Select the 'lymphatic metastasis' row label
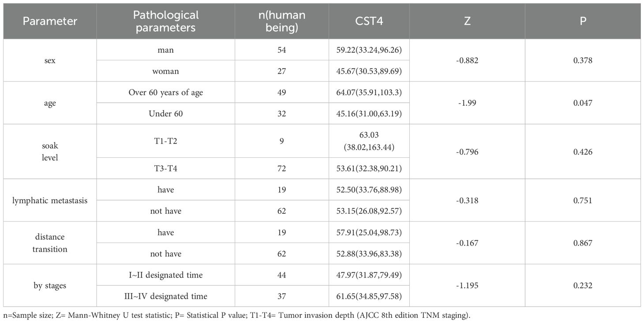 tap(50, 200)
